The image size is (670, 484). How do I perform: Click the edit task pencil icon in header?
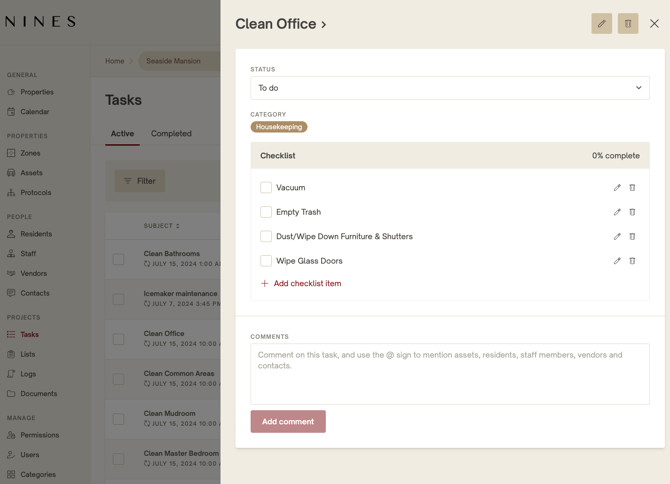[601, 23]
